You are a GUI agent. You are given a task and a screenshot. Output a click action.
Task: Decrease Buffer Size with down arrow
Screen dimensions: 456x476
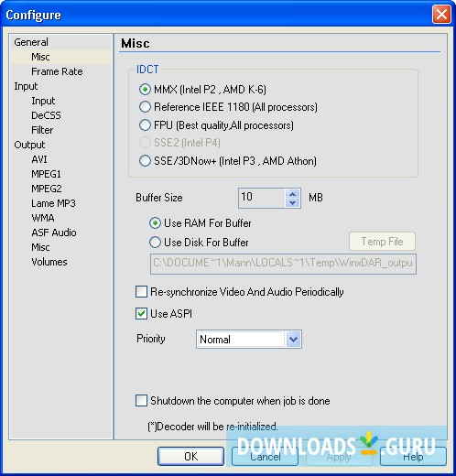point(293,202)
